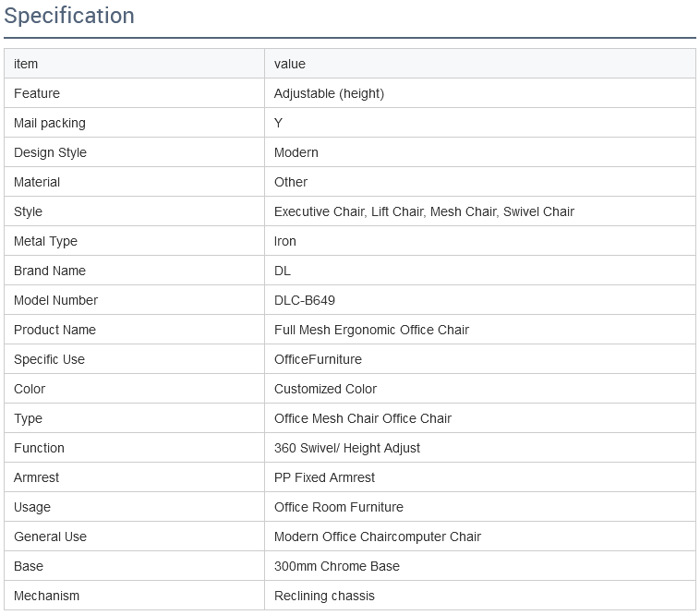Select the Model Number value DLC-B649
The width and height of the screenshot is (700, 615).
(305, 300)
